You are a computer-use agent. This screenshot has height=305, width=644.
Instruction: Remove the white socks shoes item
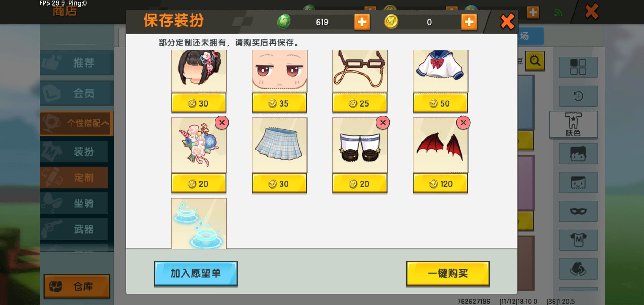pyautogui.click(x=383, y=123)
